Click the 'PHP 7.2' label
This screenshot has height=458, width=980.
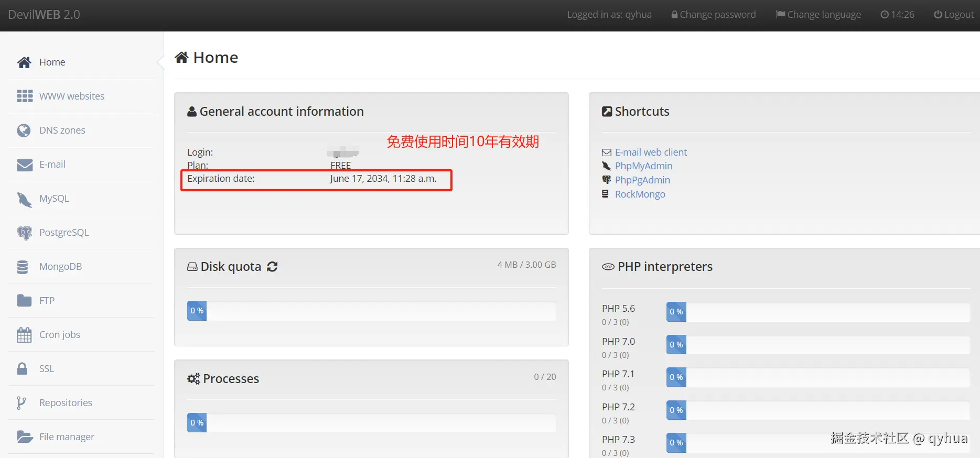coord(618,407)
